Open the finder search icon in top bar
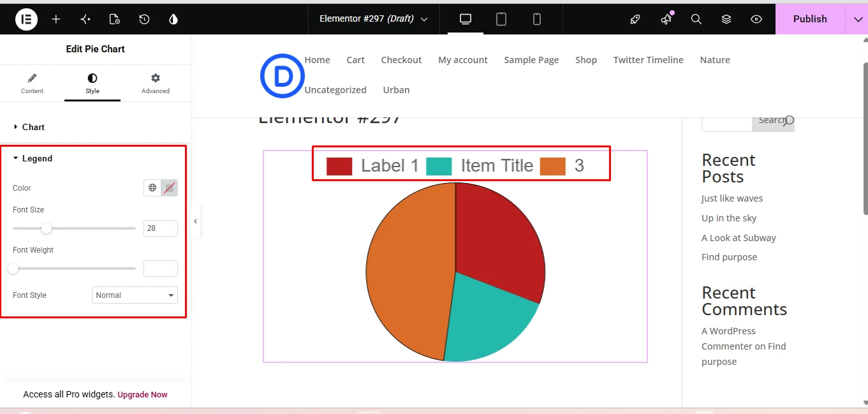This screenshot has height=414, width=868. click(x=696, y=19)
